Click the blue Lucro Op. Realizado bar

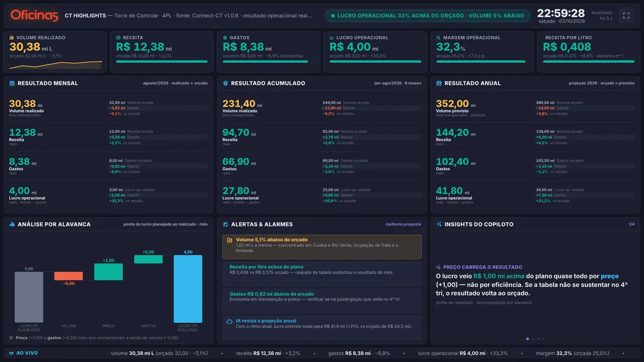[x=188, y=289]
